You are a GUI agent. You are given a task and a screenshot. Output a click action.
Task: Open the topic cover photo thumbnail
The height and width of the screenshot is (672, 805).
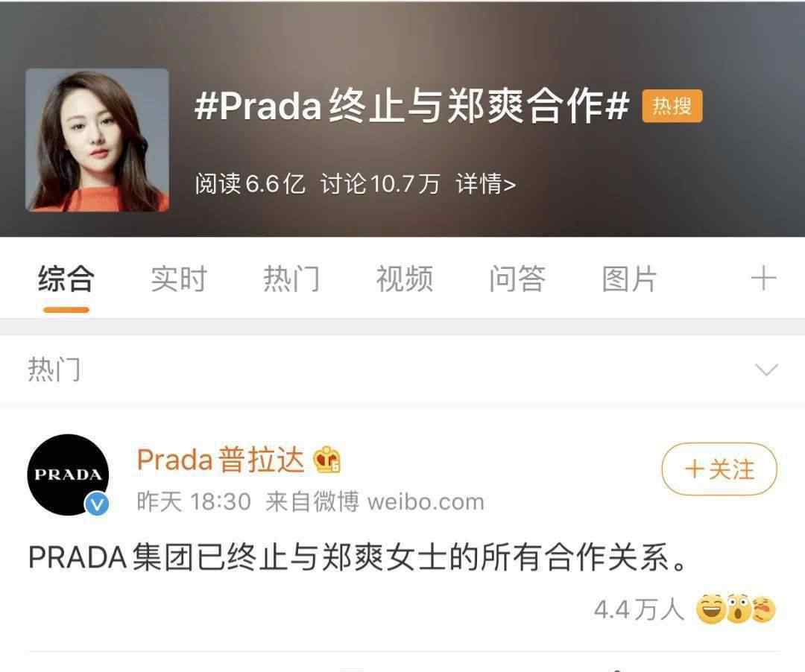coord(97,140)
